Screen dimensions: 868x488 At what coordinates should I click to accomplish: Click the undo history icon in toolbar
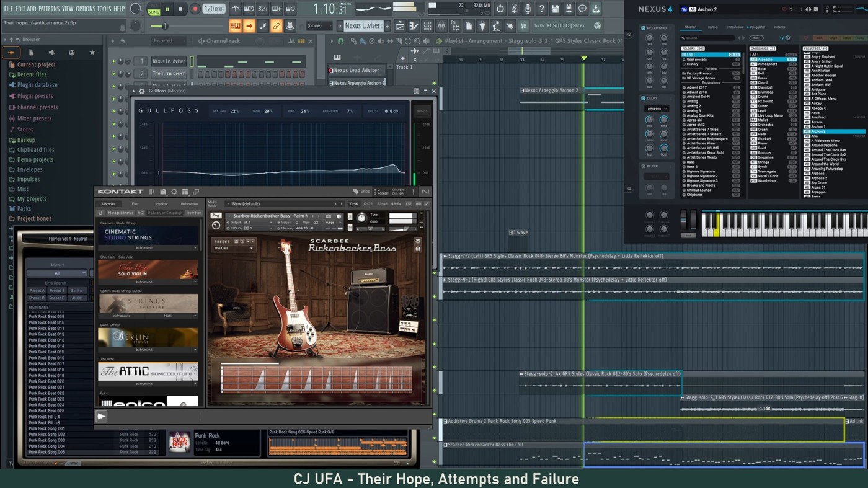click(x=500, y=9)
